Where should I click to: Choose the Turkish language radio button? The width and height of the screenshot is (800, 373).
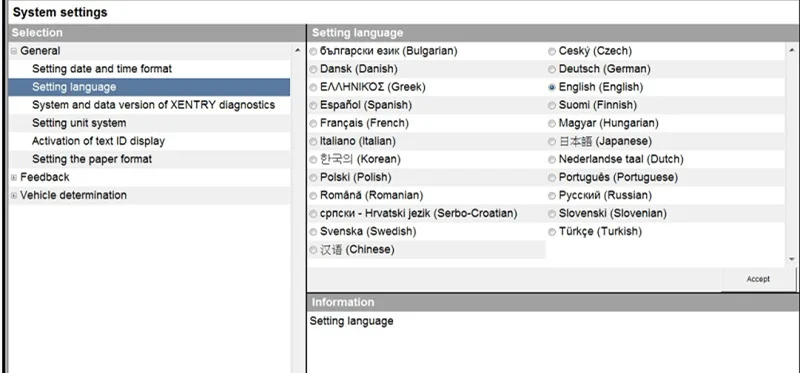552,232
